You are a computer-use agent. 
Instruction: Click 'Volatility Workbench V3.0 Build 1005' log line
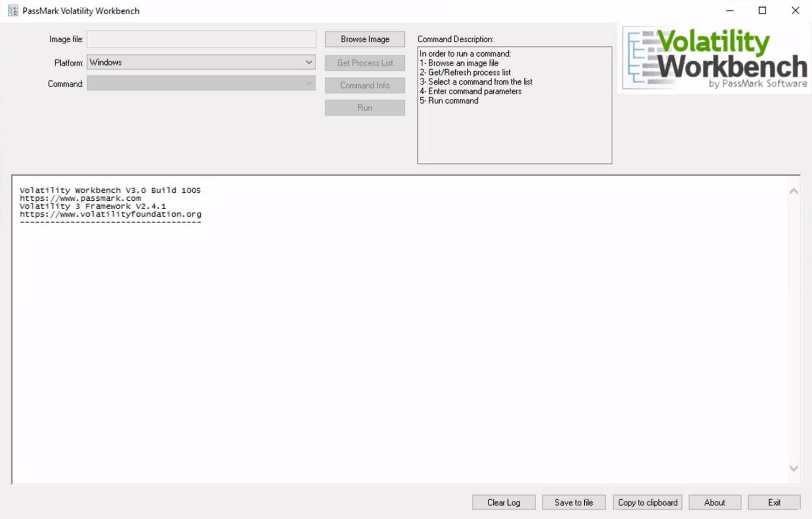tap(110, 190)
